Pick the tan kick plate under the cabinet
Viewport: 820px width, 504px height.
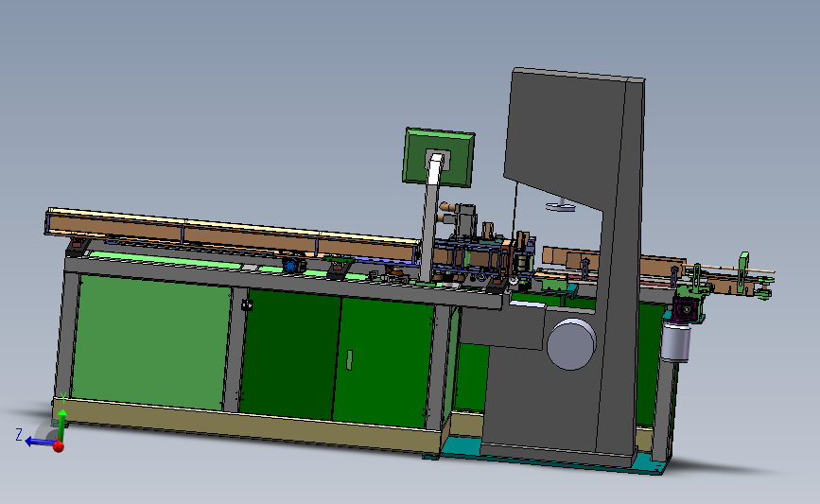[246, 425]
